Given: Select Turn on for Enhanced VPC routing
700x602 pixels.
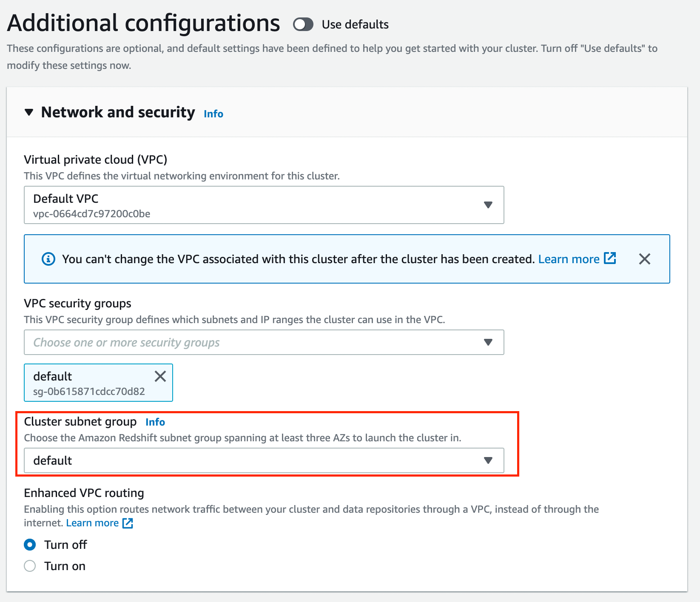Looking at the screenshot, I should click(x=30, y=566).
